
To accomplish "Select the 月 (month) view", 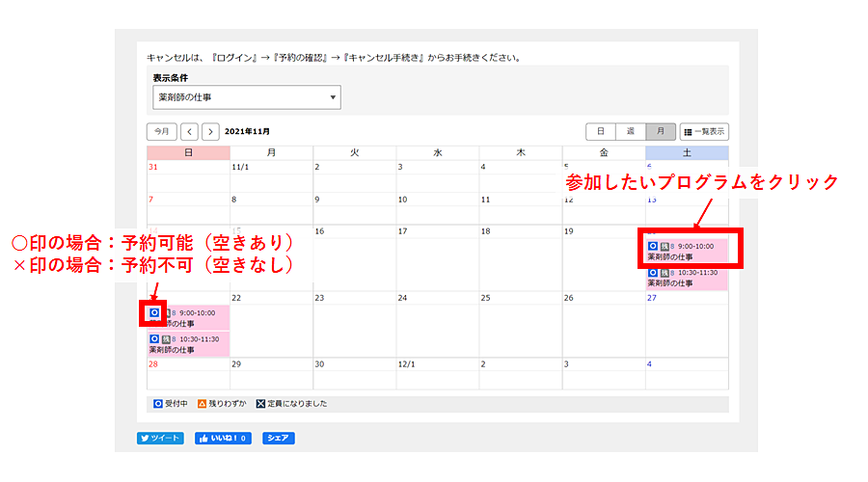I will click(x=660, y=131).
